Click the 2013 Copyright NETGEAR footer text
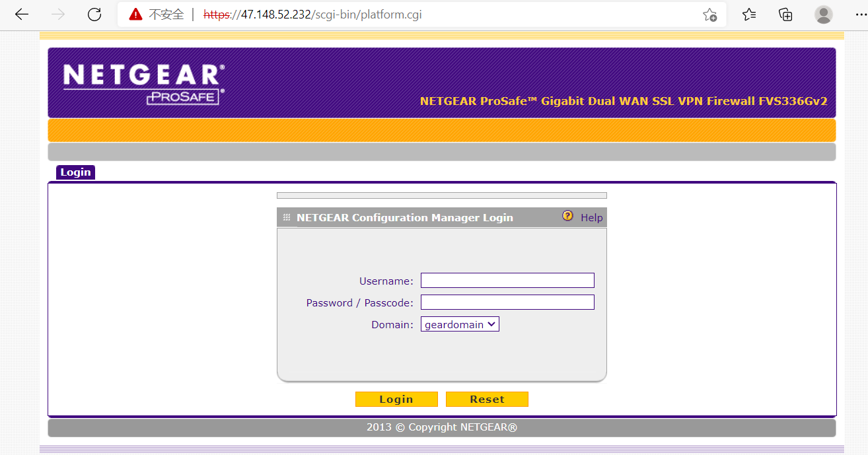868x455 pixels. [442, 427]
